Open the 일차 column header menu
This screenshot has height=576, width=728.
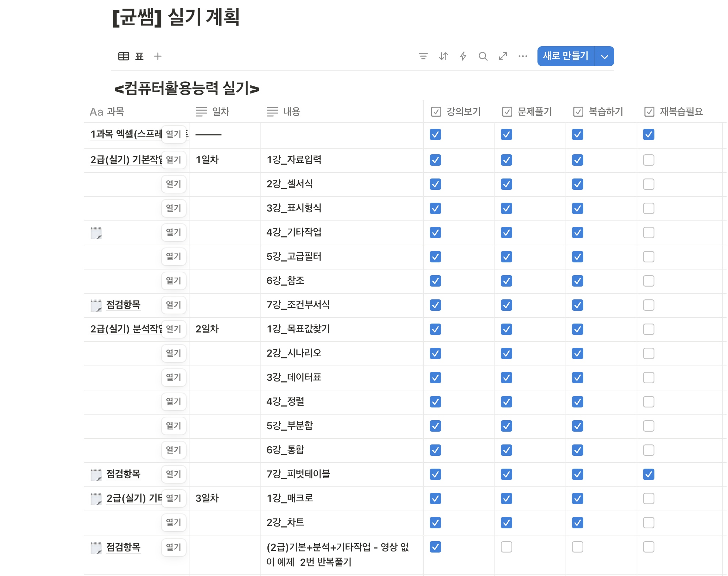[220, 112]
